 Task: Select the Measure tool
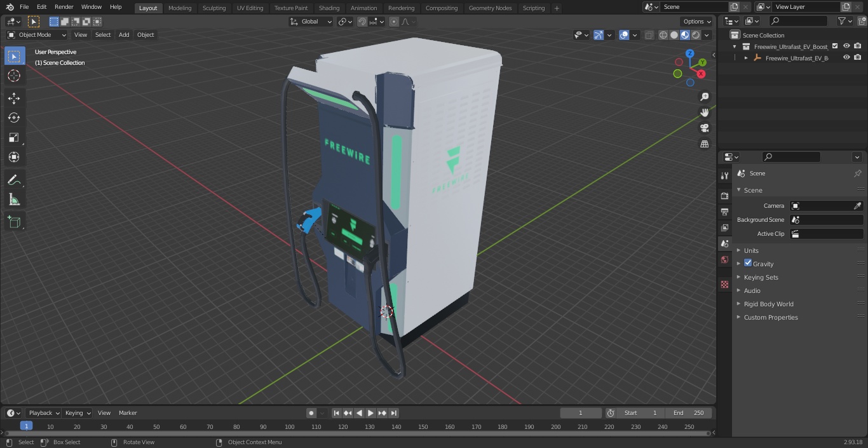click(x=14, y=200)
